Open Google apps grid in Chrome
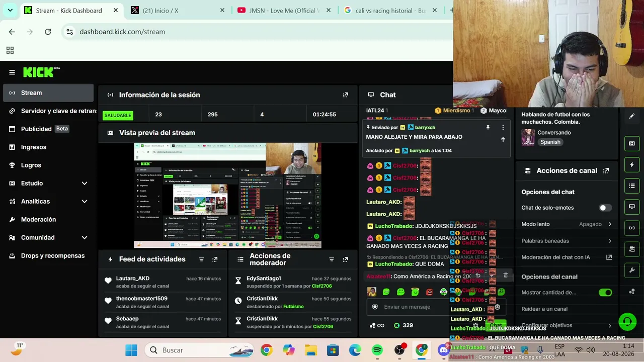Screen dimensions: 644x362 pyautogui.click(x=10, y=50)
